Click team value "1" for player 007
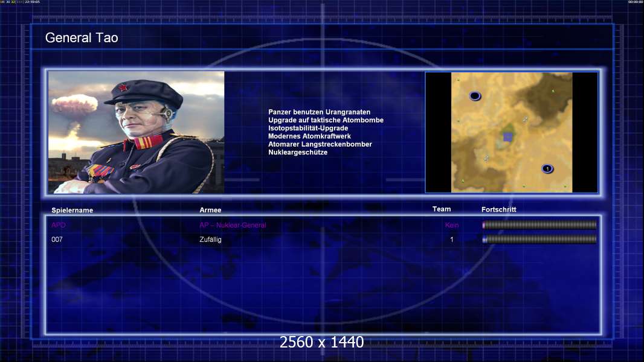Image resolution: width=644 pixels, height=362 pixels. pyautogui.click(x=452, y=240)
